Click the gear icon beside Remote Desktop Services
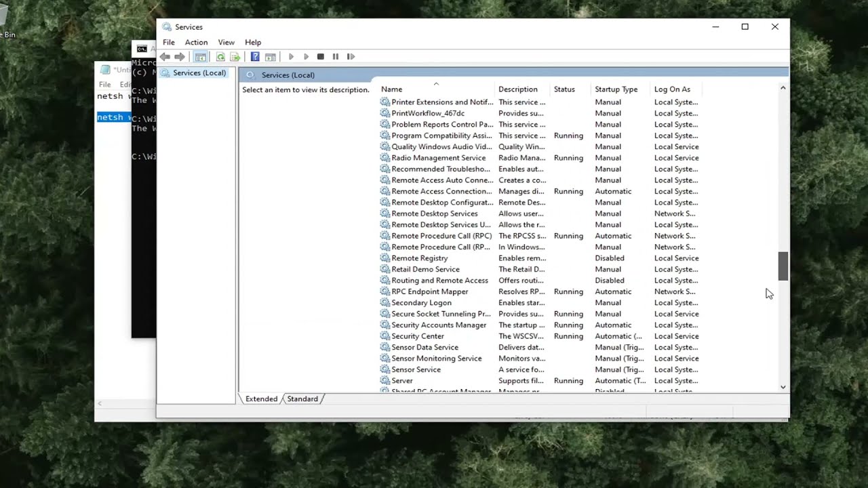The height and width of the screenshot is (488, 868). click(x=385, y=213)
